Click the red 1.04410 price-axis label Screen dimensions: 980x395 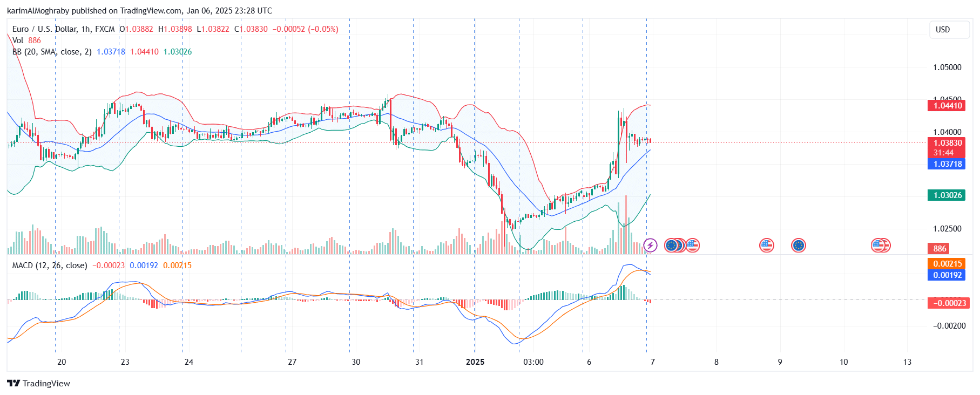point(946,105)
